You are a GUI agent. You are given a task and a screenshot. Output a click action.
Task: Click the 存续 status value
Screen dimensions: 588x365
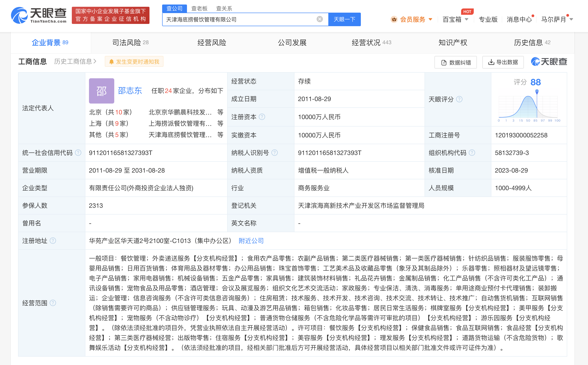coord(304,81)
